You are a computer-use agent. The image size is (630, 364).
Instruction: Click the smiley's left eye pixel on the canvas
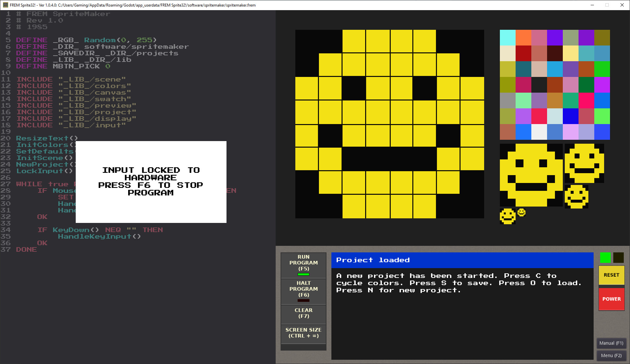(354, 89)
